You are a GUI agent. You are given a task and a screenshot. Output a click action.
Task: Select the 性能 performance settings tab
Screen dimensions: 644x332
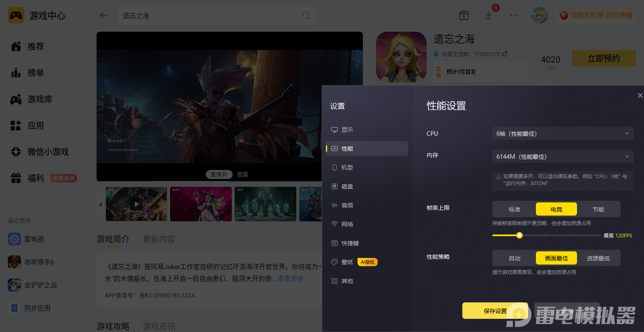(x=367, y=149)
